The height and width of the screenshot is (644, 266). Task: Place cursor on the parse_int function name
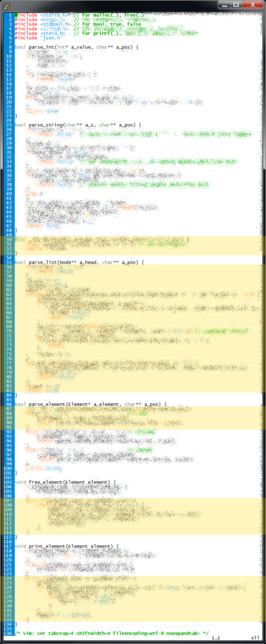point(41,47)
